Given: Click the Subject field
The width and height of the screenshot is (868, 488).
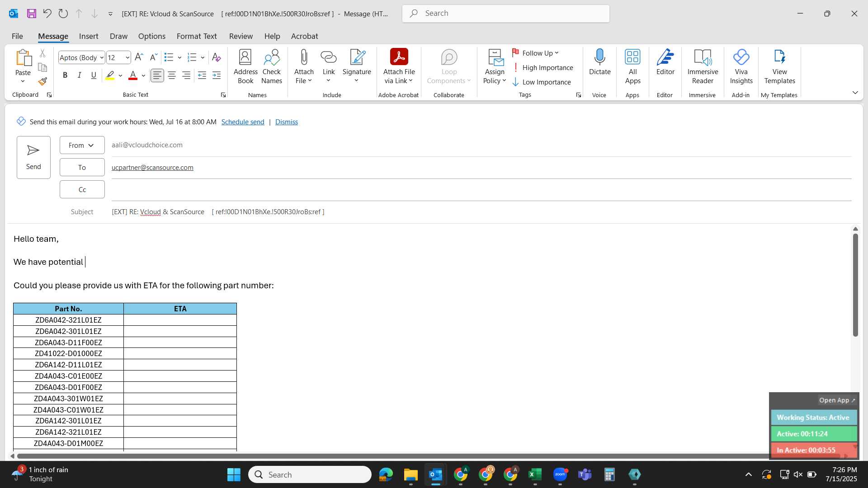Looking at the screenshot, I should (481, 212).
